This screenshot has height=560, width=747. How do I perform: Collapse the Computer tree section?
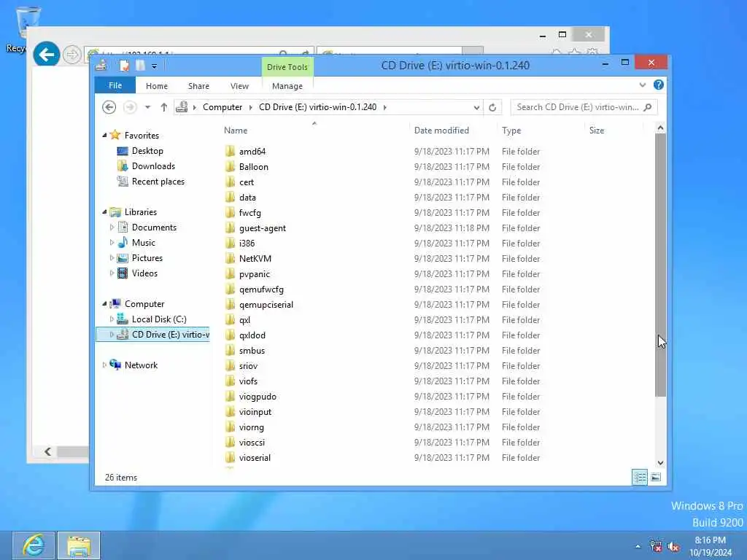tap(104, 304)
